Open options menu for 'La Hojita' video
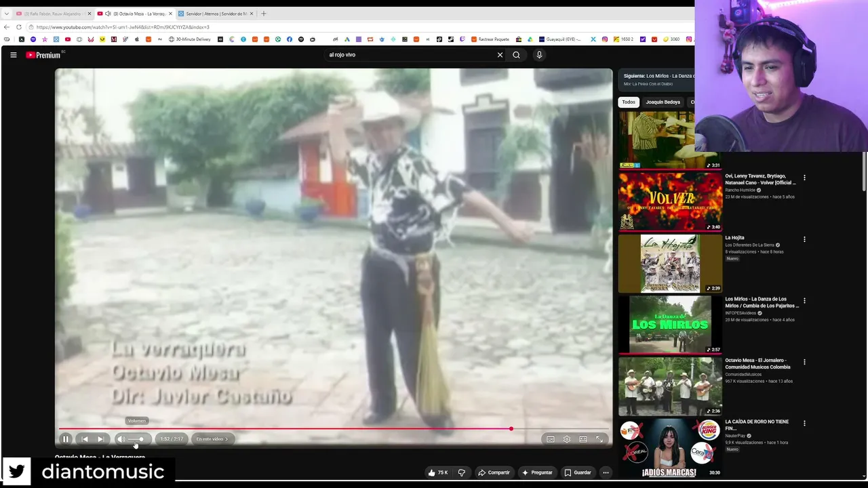The image size is (868, 488). pyautogui.click(x=804, y=239)
